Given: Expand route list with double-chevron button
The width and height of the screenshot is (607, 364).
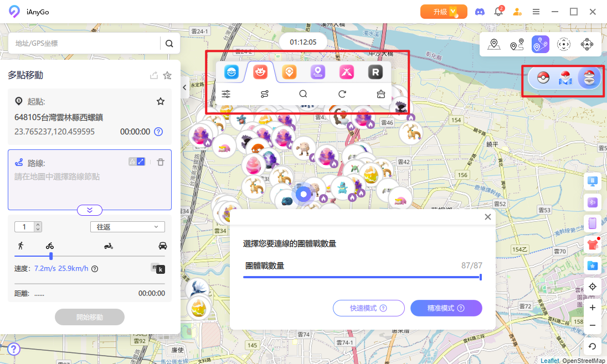Looking at the screenshot, I should [x=90, y=210].
